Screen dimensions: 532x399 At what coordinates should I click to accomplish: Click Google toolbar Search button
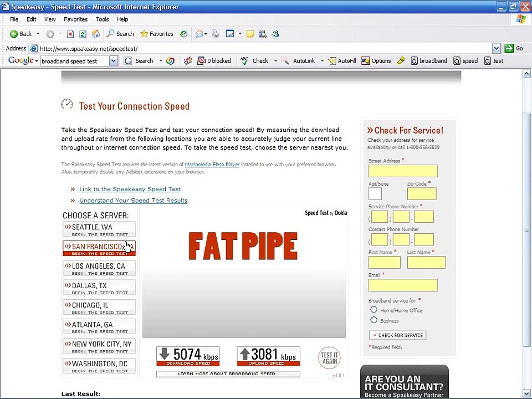click(x=139, y=61)
